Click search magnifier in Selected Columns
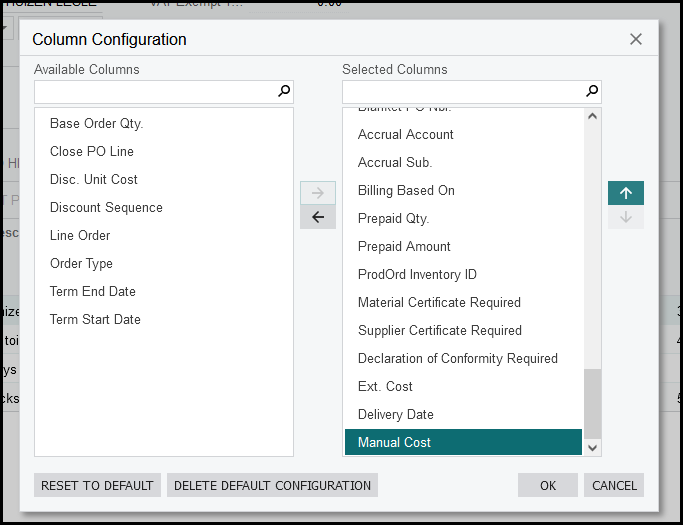683x525 pixels. (593, 91)
